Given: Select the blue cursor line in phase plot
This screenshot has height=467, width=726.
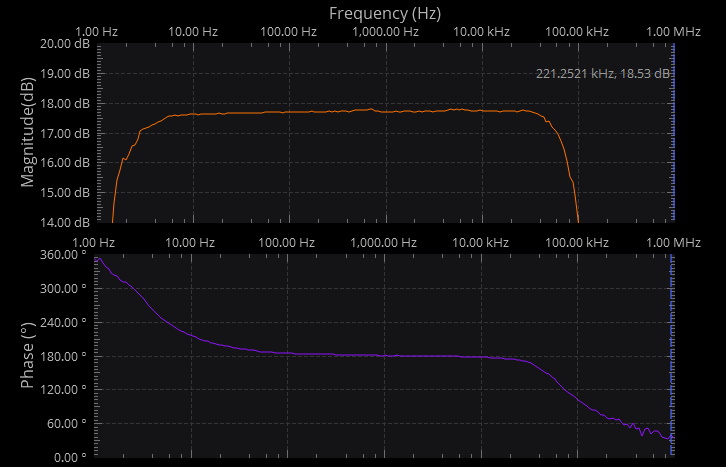Looking at the screenshot, I should [672, 355].
